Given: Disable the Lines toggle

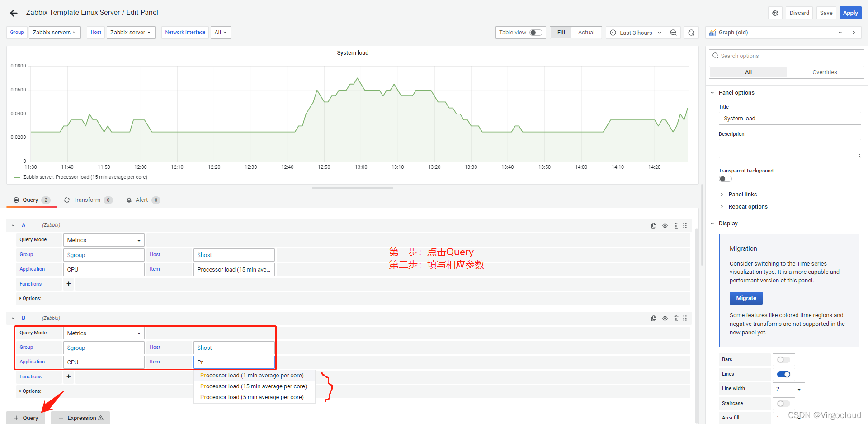Looking at the screenshot, I should tap(783, 374).
